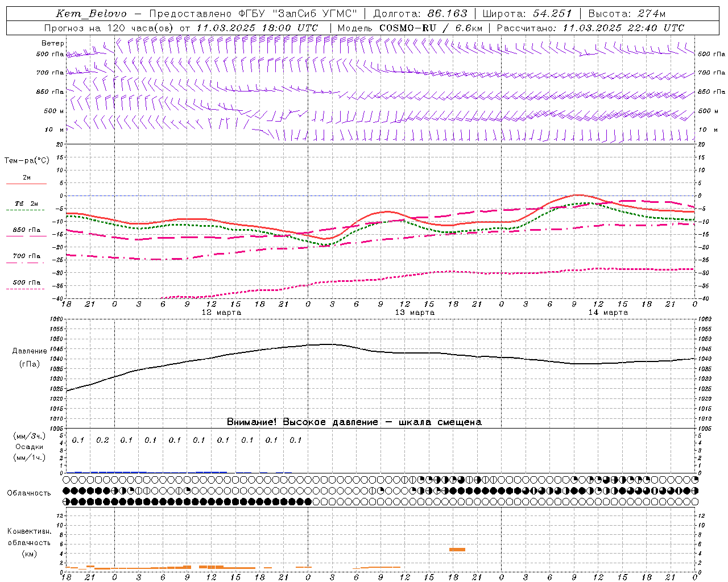Screen dimensions: 728x582
Task: Click the (км) unit label under облачность
Action: (29, 554)
